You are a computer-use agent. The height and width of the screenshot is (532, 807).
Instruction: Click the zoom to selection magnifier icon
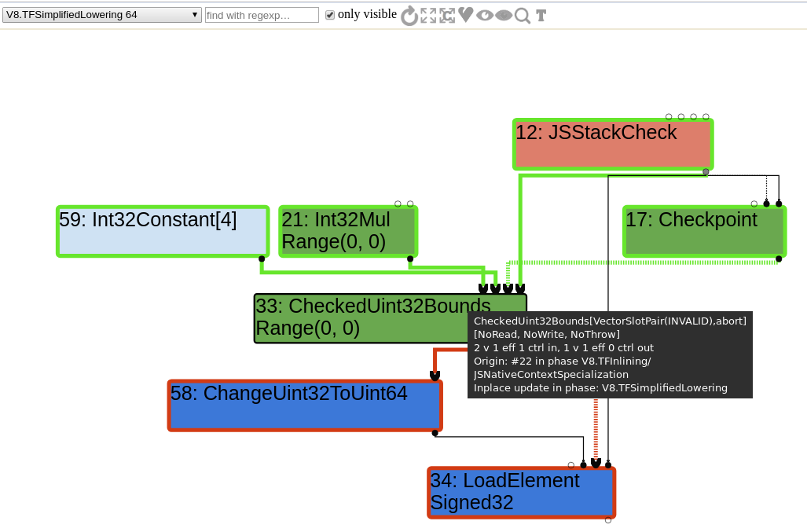pyautogui.click(x=523, y=16)
